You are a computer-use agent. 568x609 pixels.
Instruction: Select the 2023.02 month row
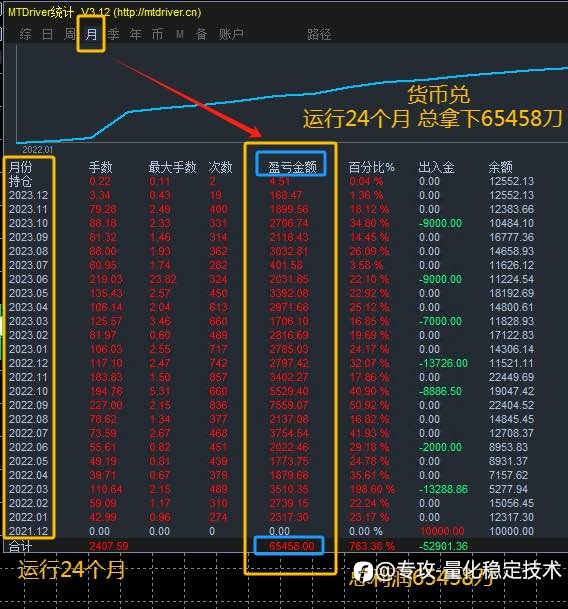271,335
